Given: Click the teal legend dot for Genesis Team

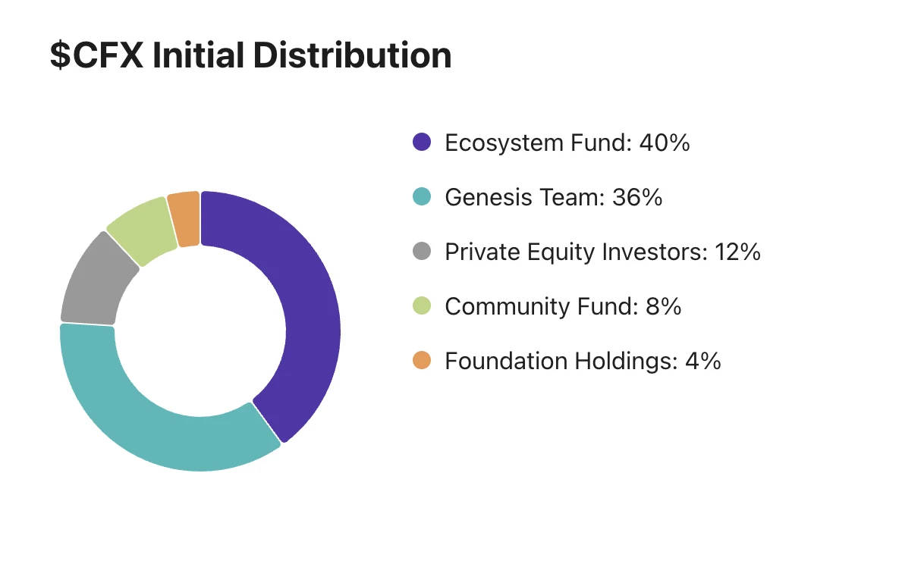Looking at the screenshot, I should pyautogui.click(x=422, y=196).
